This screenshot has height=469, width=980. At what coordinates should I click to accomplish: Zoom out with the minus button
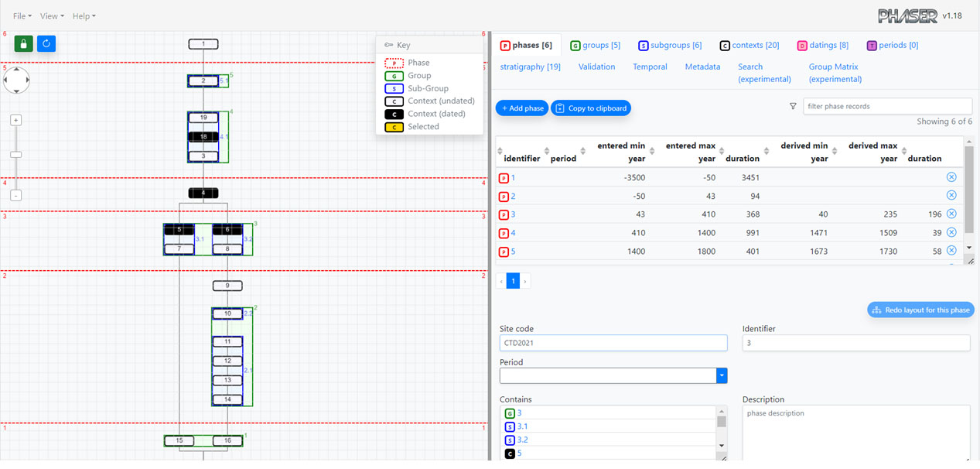click(16, 196)
